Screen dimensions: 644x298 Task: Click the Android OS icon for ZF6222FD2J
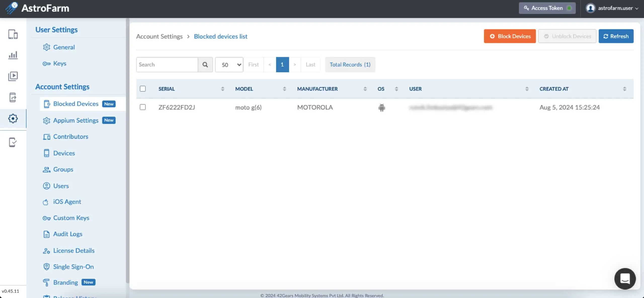coord(382,108)
